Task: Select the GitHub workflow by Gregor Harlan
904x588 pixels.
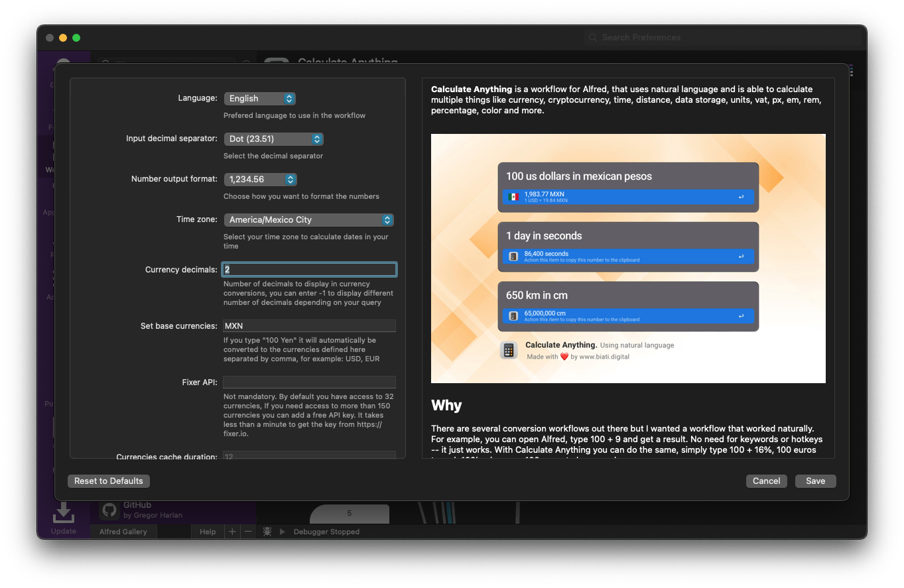Action: [x=174, y=510]
